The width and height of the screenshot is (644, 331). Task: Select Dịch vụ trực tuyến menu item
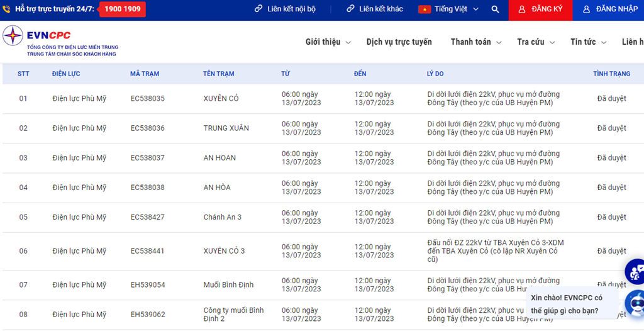click(x=399, y=42)
